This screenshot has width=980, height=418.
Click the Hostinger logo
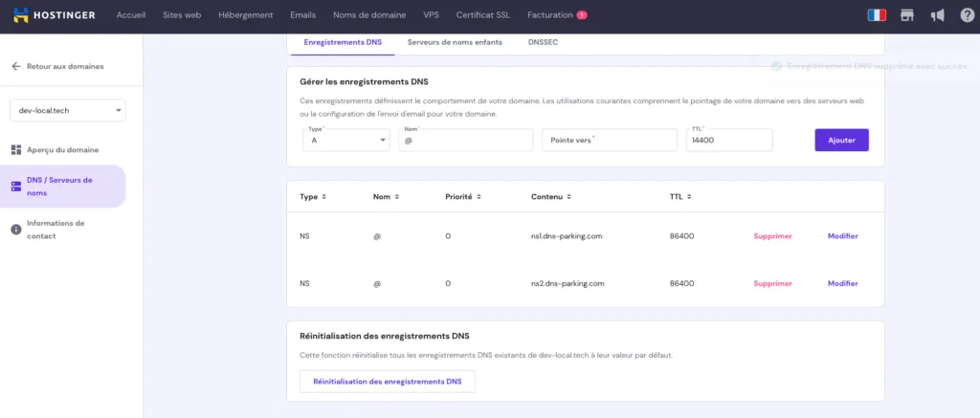pos(55,15)
